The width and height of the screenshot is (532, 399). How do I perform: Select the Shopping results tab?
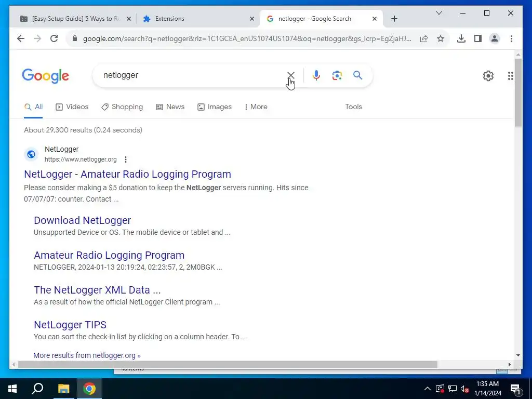122,107
